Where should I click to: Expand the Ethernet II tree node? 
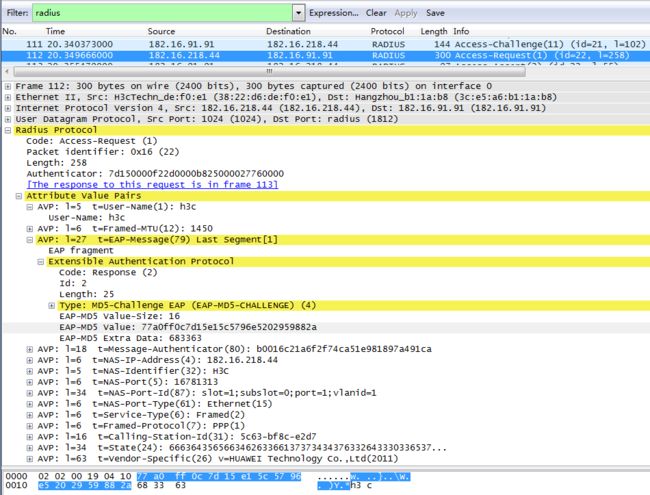[x=8, y=97]
